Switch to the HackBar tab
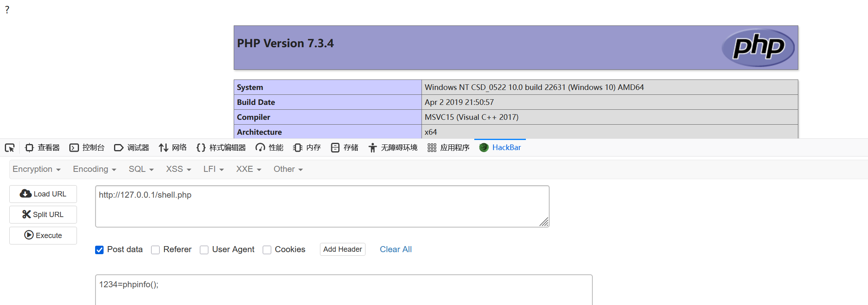The height and width of the screenshot is (305, 868). point(500,148)
